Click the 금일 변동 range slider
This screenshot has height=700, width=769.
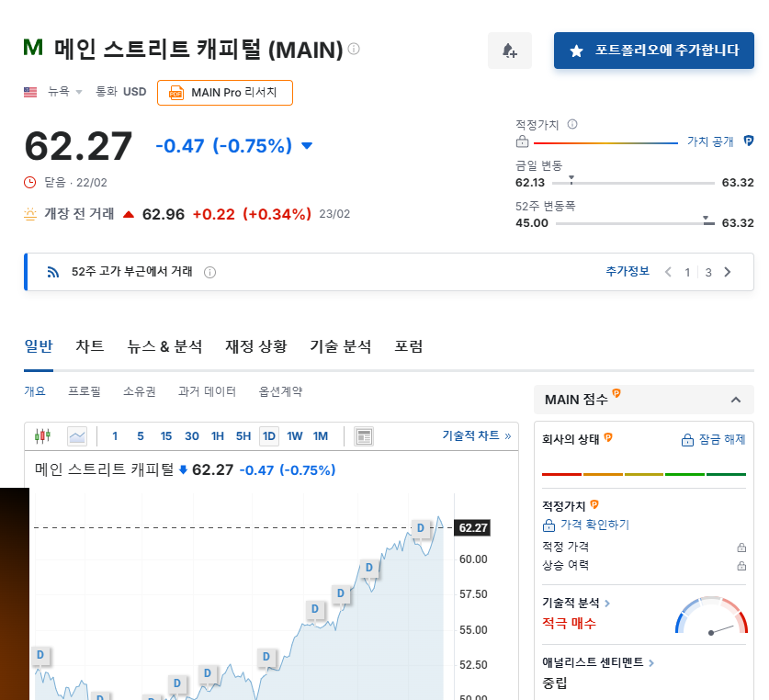(x=633, y=183)
